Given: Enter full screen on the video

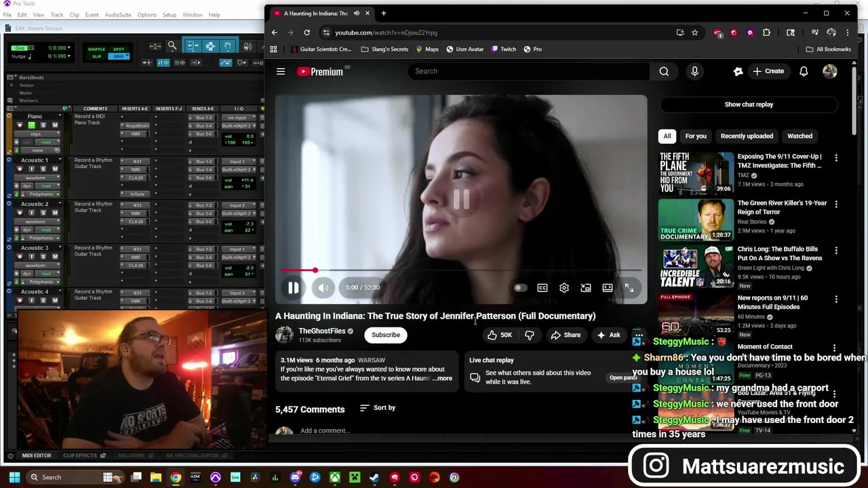Looking at the screenshot, I should coord(629,288).
